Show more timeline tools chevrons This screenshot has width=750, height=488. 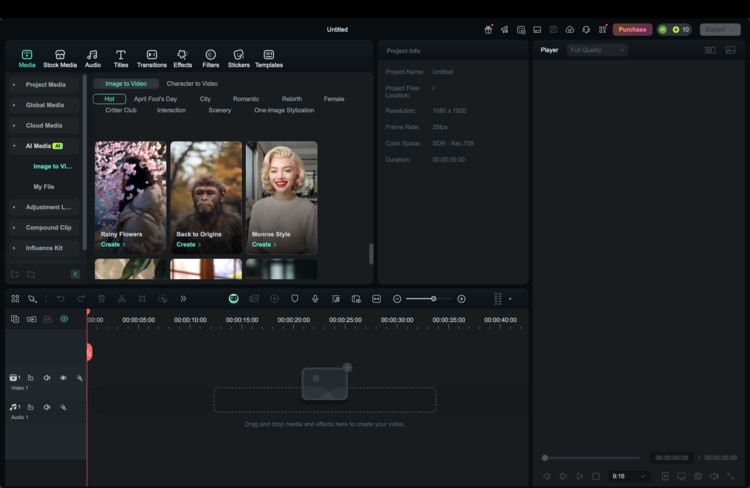(183, 299)
